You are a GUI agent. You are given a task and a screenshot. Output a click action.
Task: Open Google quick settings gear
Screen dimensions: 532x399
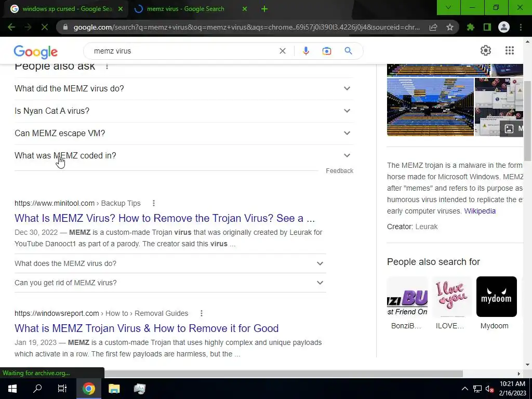(486, 50)
